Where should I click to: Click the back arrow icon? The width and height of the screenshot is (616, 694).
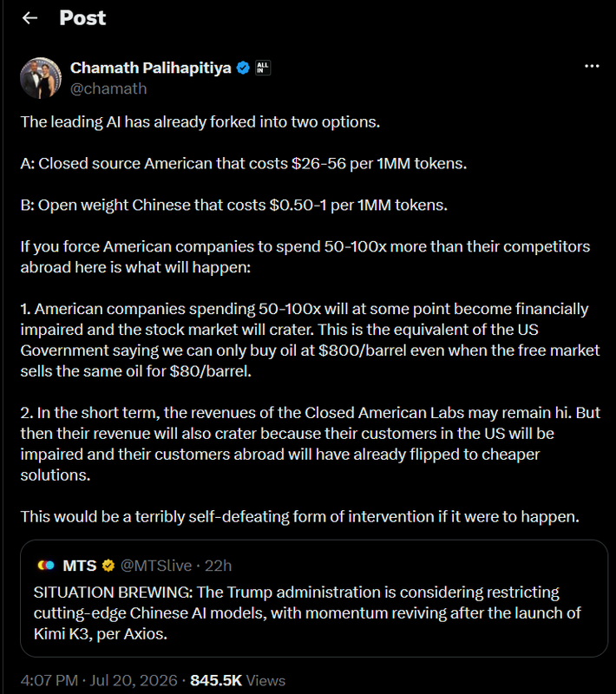click(29, 17)
